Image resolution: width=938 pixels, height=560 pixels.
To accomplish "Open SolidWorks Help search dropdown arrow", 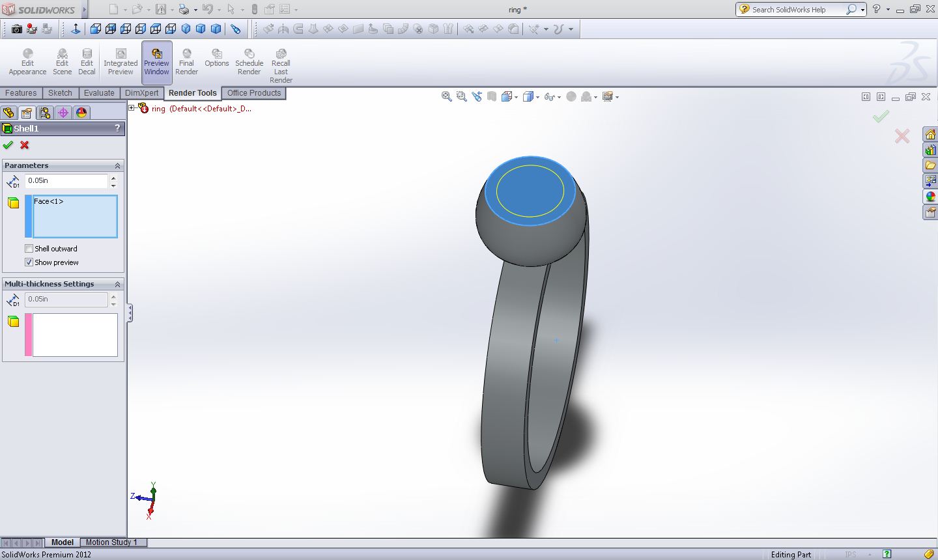I will pyautogui.click(x=862, y=10).
